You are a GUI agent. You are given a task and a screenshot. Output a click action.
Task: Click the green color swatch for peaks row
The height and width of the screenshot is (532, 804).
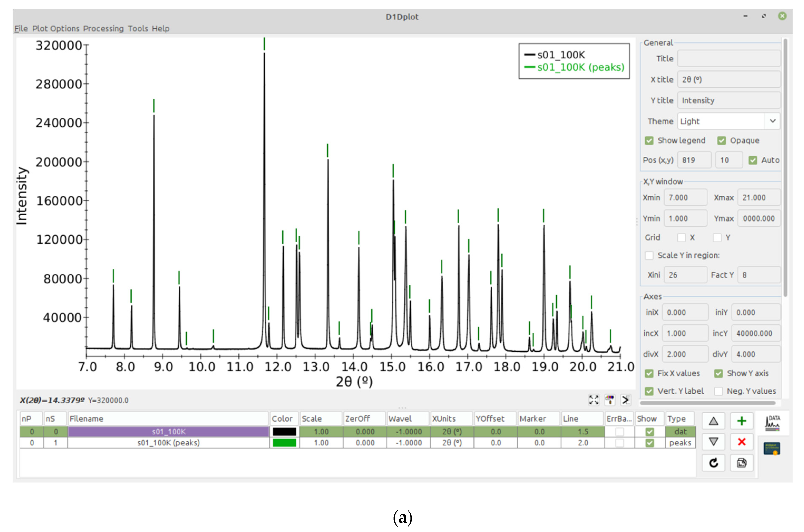pos(284,443)
